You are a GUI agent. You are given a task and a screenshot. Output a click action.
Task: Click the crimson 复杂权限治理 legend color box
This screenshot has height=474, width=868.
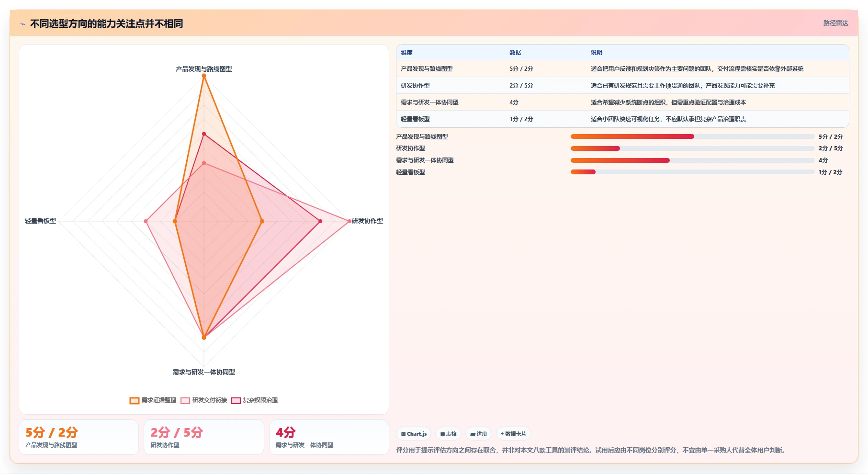236,401
